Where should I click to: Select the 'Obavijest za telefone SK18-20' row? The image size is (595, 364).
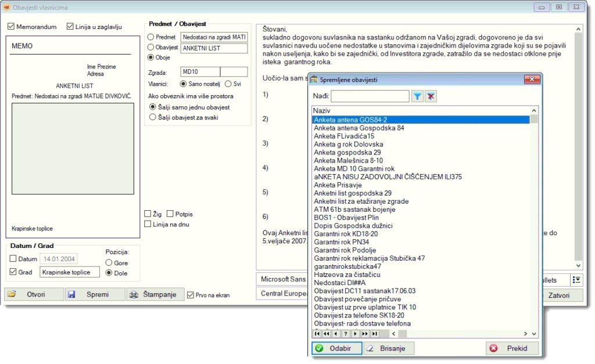(421, 315)
